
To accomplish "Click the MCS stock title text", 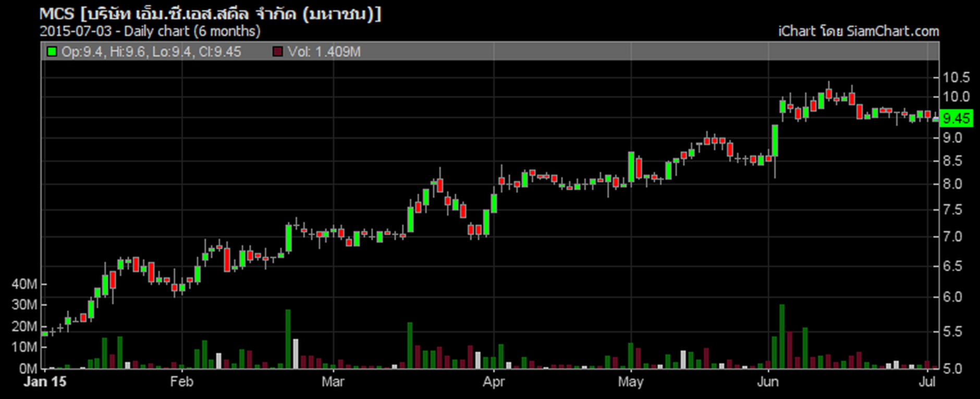I will (x=211, y=14).
